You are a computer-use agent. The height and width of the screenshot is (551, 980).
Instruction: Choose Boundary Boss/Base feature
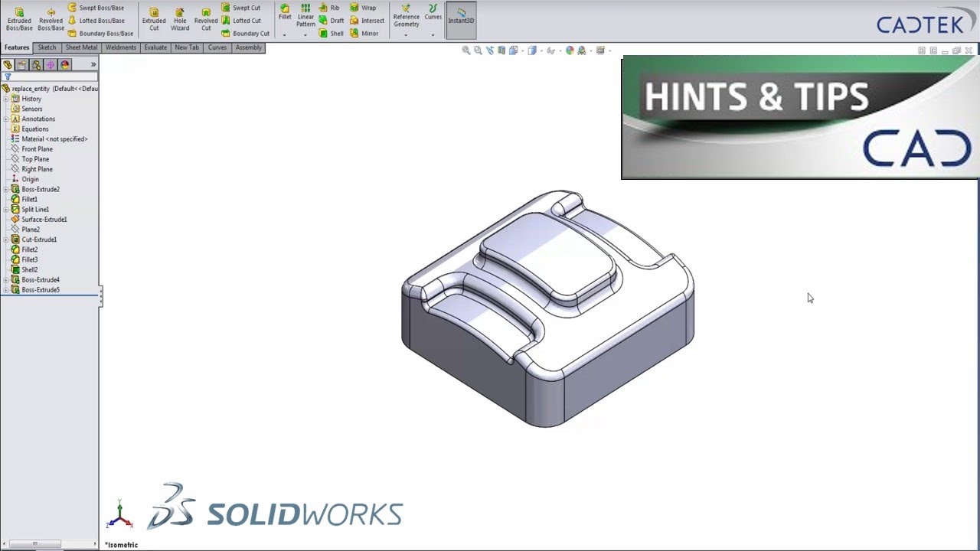click(100, 34)
